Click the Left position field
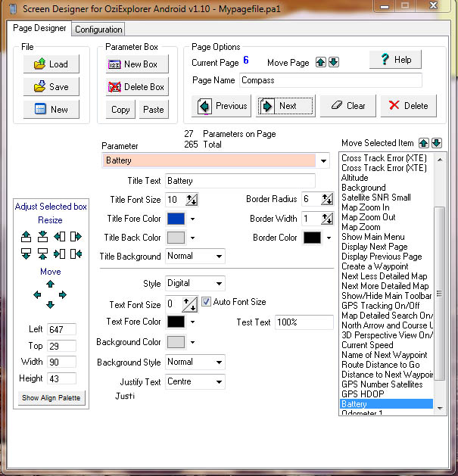This screenshot has height=476, width=458. (x=61, y=329)
